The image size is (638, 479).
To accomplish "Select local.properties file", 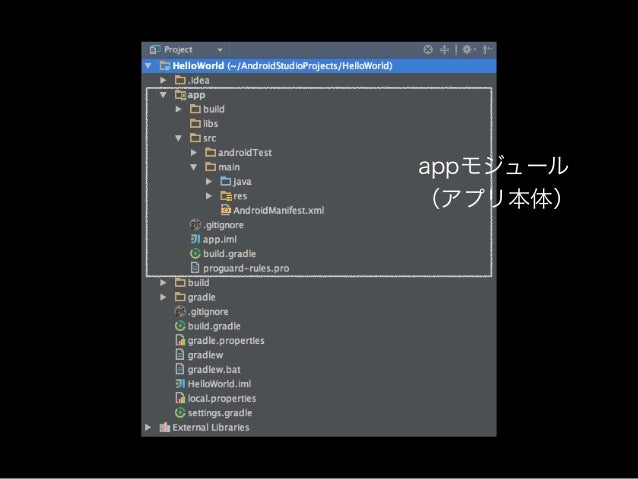I will click(216, 398).
